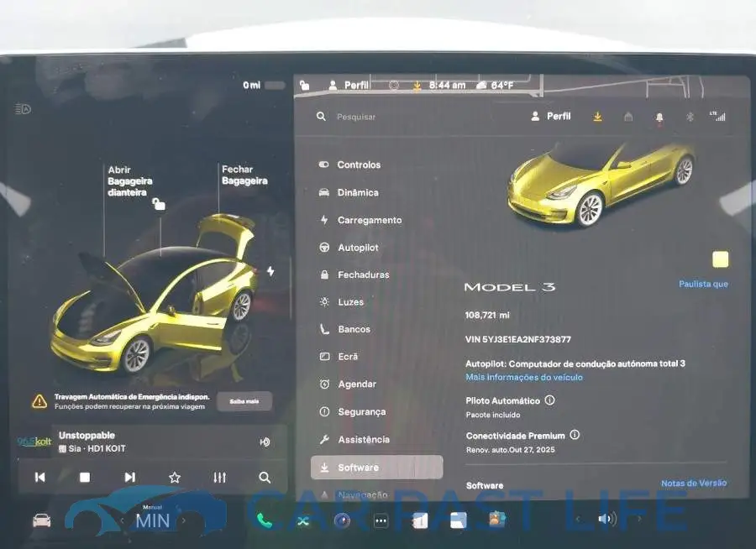756x549 pixels.
Task: Open the notifications bell icon
Action: click(659, 118)
